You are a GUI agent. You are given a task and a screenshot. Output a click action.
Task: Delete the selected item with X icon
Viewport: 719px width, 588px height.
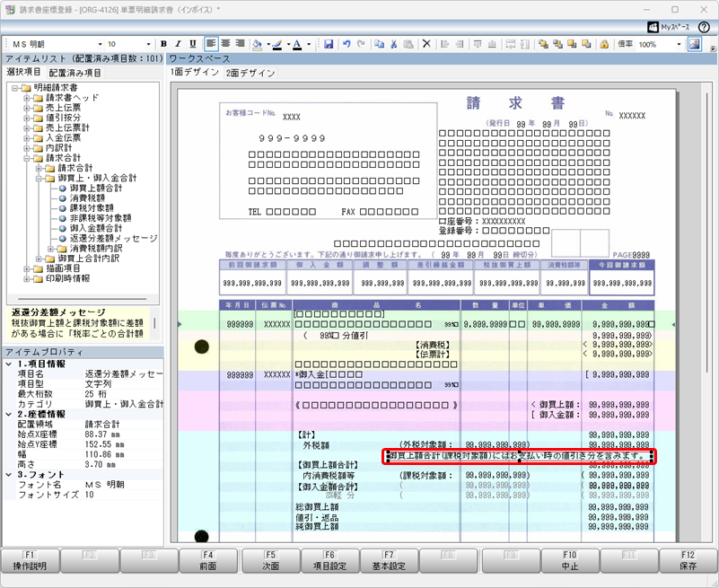426,44
